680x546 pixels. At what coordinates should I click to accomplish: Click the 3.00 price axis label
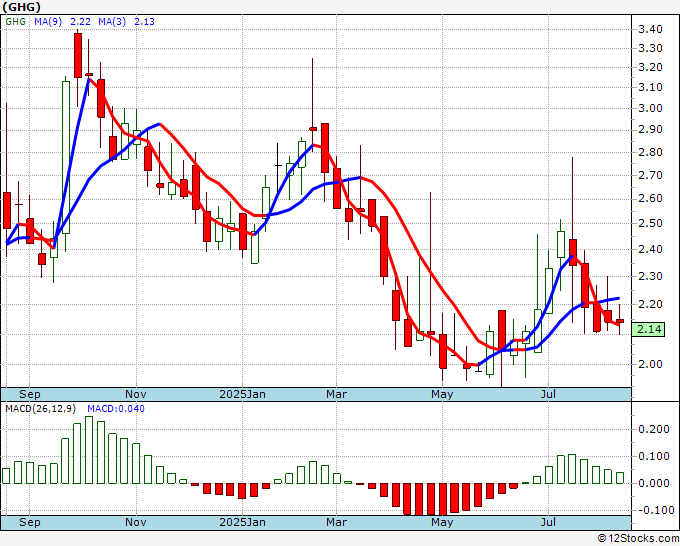click(650, 108)
